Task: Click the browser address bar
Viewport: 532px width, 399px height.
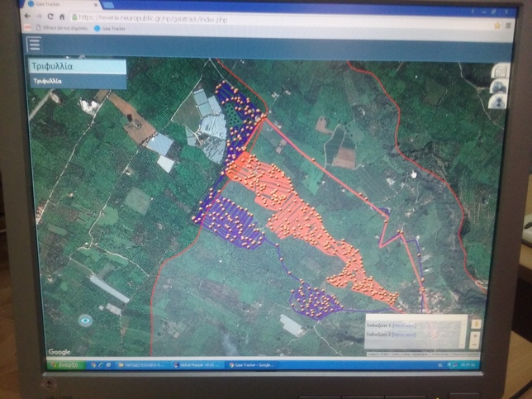Action: (248, 17)
